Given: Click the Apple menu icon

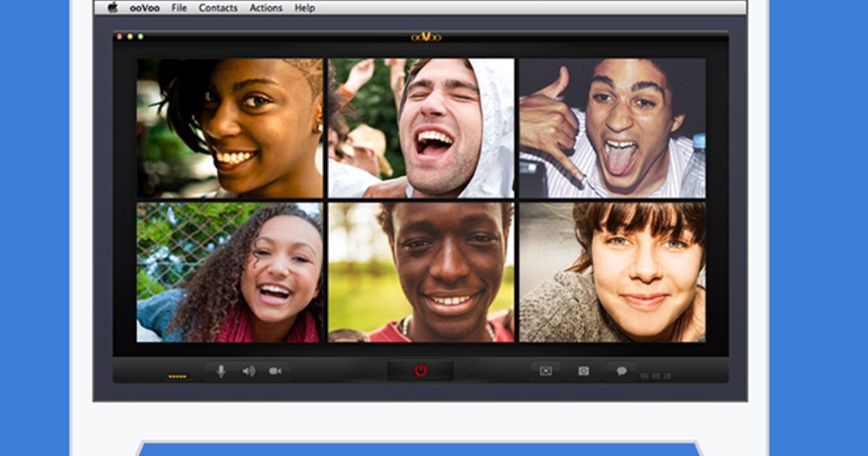Looking at the screenshot, I should coord(113,8).
